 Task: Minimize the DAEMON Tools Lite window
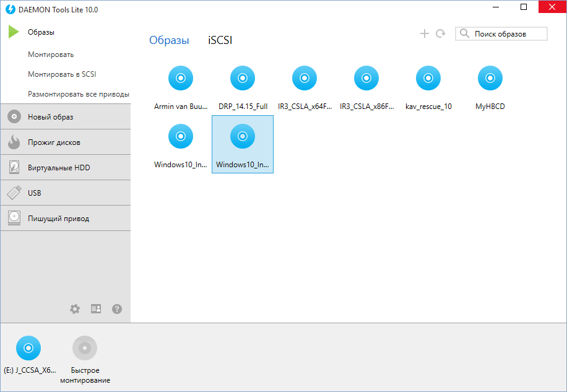click(x=496, y=7)
